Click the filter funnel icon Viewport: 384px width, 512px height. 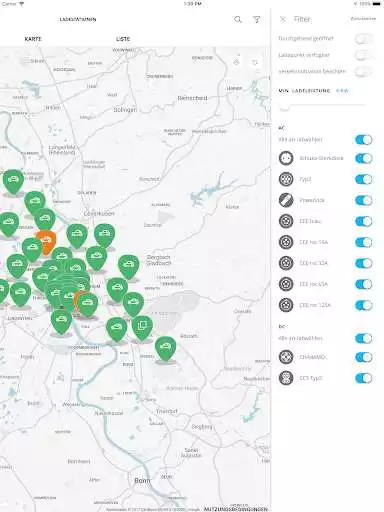[x=257, y=20]
